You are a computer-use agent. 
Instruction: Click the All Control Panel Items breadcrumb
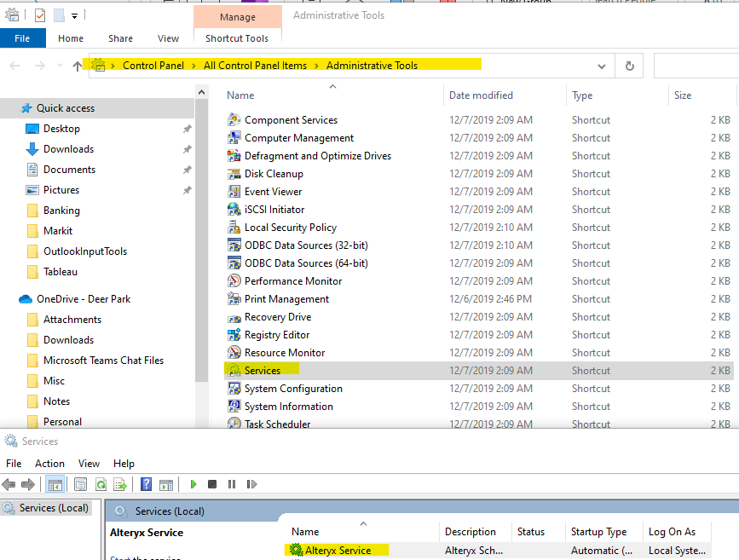255,66
